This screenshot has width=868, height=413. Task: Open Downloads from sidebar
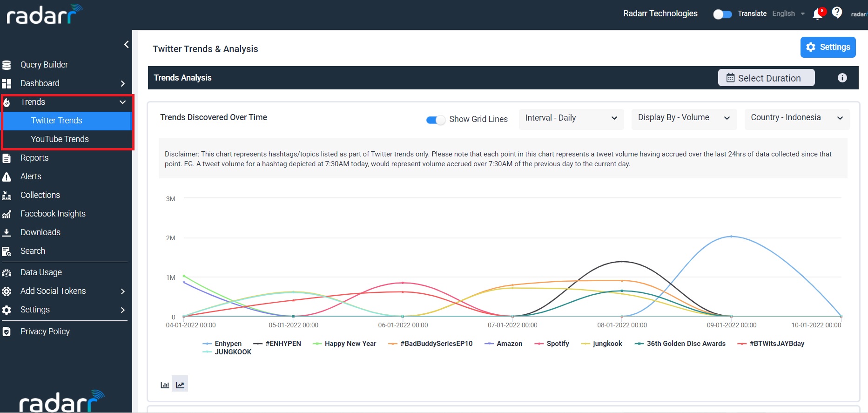pyautogui.click(x=40, y=232)
